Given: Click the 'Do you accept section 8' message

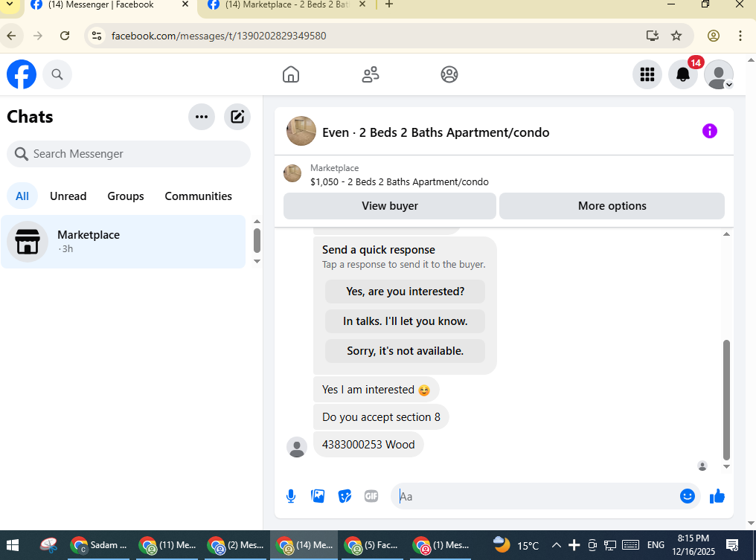Looking at the screenshot, I should pos(381,417).
